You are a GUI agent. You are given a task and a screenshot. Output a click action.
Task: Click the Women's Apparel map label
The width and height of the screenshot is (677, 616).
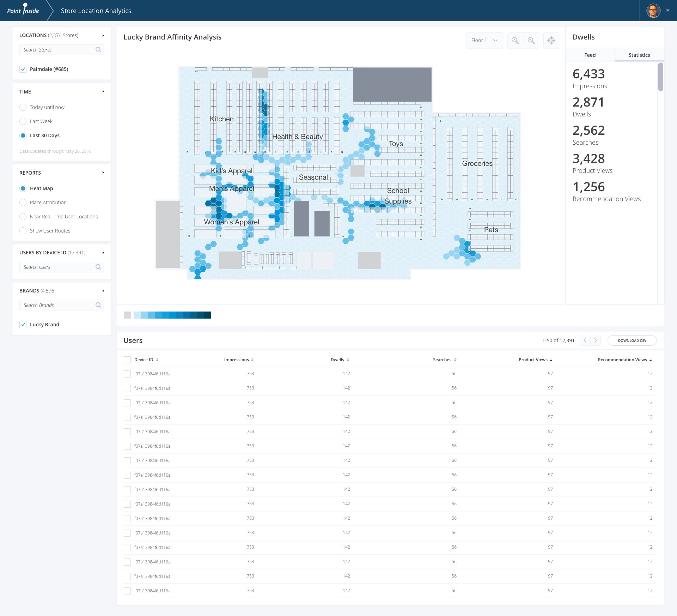pyautogui.click(x=231, y=222)
